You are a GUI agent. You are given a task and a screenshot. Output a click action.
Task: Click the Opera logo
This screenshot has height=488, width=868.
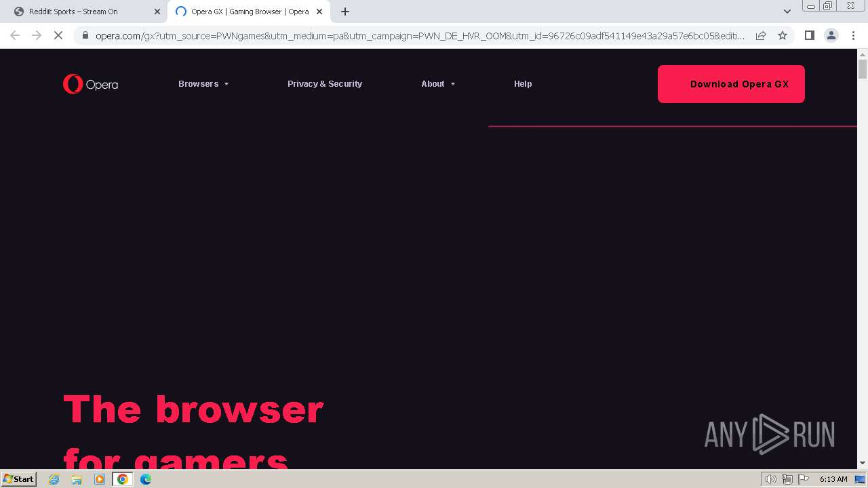pos(90,84)
